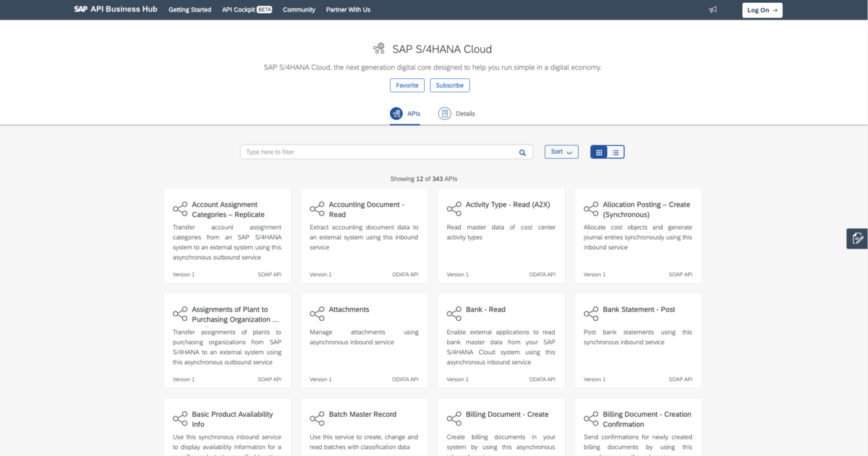868x456 pixels.
Task: Open the Sort dropdown
Action: coord(561,152)
